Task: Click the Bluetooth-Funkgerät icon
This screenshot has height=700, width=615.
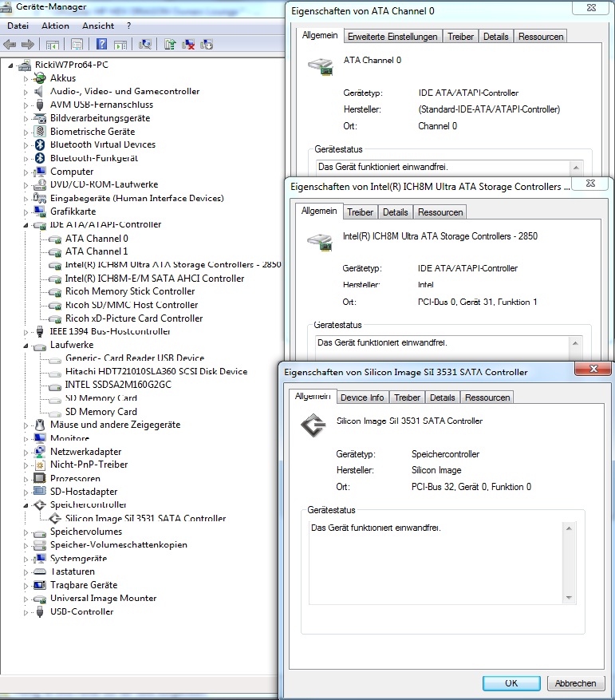Action: coord(40,158)
